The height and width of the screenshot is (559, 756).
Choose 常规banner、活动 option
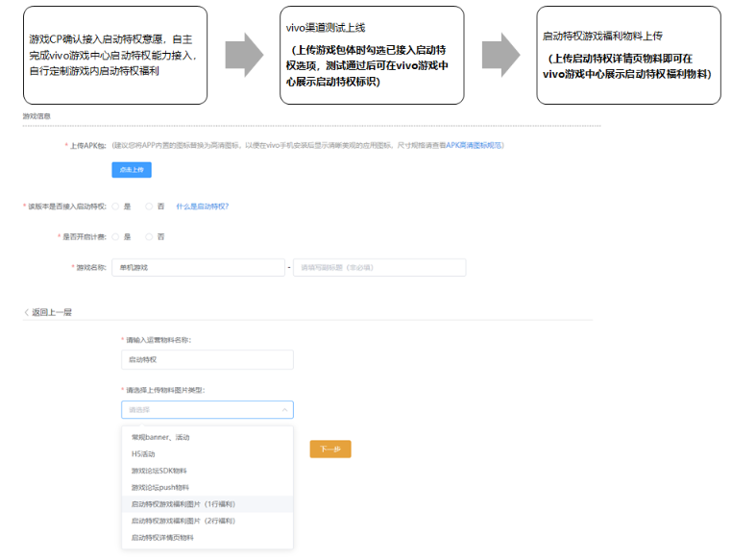[207, 437]
